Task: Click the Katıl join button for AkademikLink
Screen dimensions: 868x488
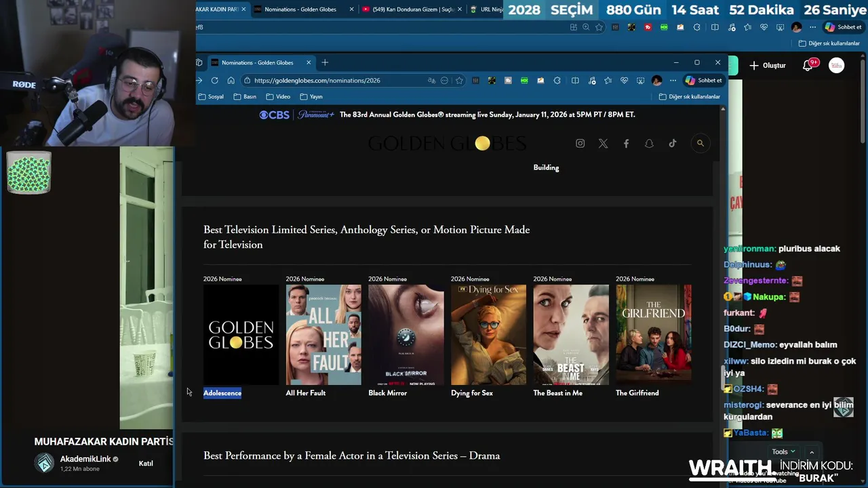Action: coord(146,464)
